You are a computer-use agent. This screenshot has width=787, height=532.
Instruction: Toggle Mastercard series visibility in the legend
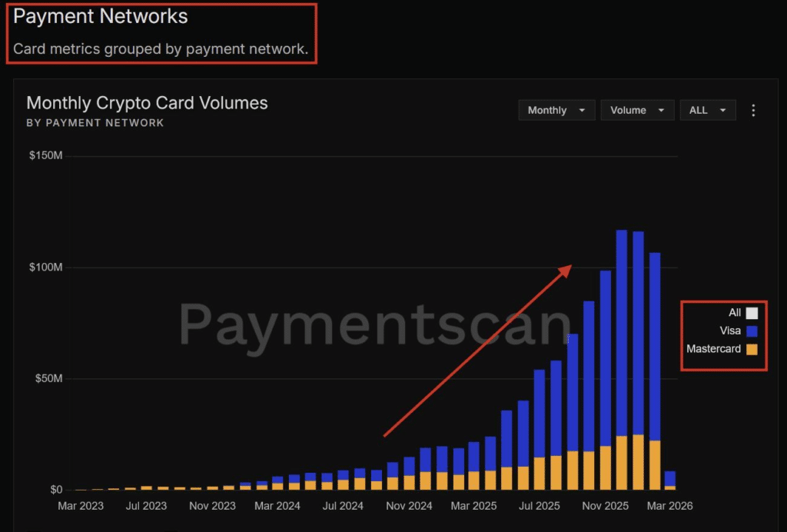[x=712, y=349]
